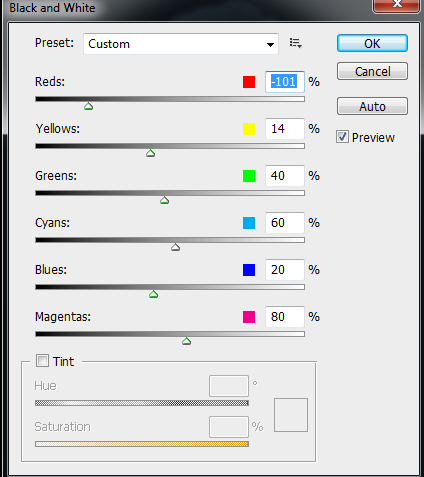Click the tint color preview box
Image resolution: width=424 pixels, height=477 pixels.
(291, 415)
